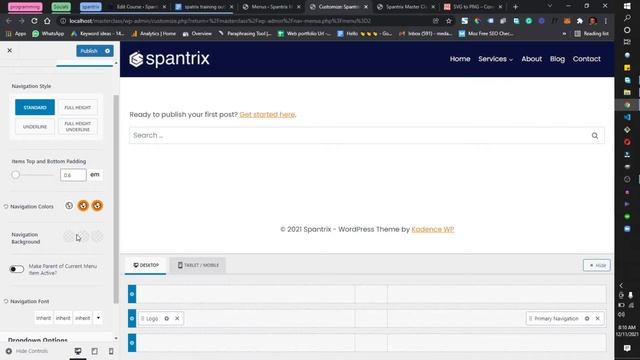
Task: Open Logo item settings gear
Action: [167, 318]
